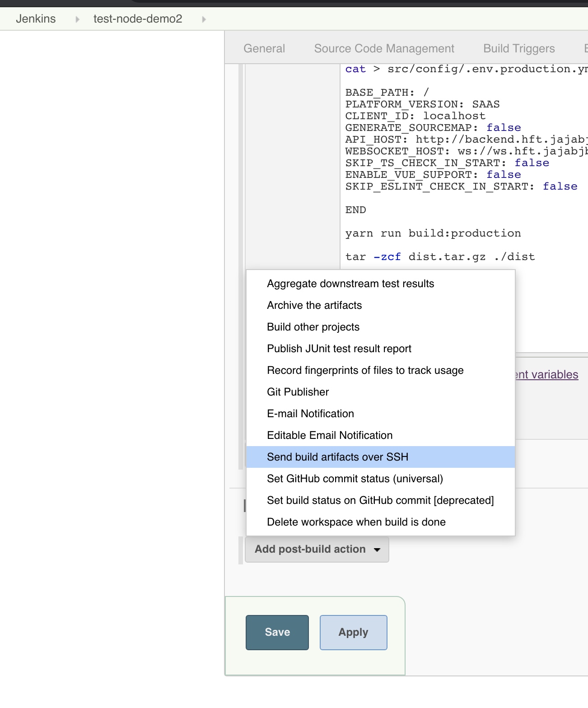The height and width of the screenshot is (708, 588).
Task: Select Editable Email Notification option
Action: [x=381, y=435]
